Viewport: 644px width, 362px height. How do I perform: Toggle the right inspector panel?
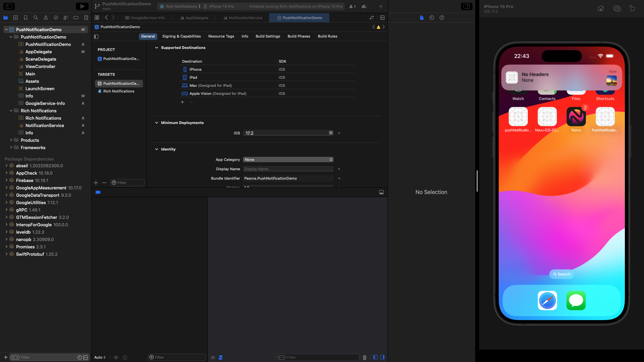tap(466, 6)
